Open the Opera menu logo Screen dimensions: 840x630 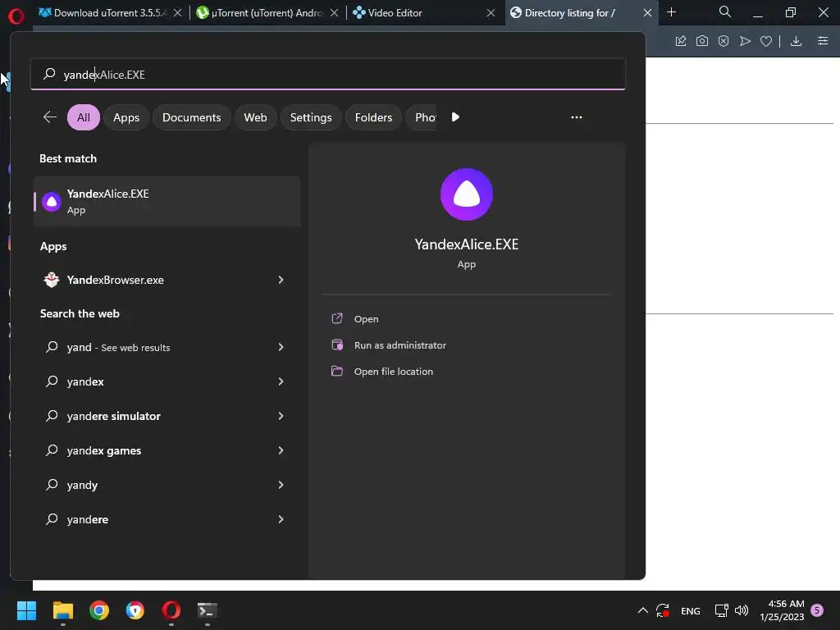point(16,16)
